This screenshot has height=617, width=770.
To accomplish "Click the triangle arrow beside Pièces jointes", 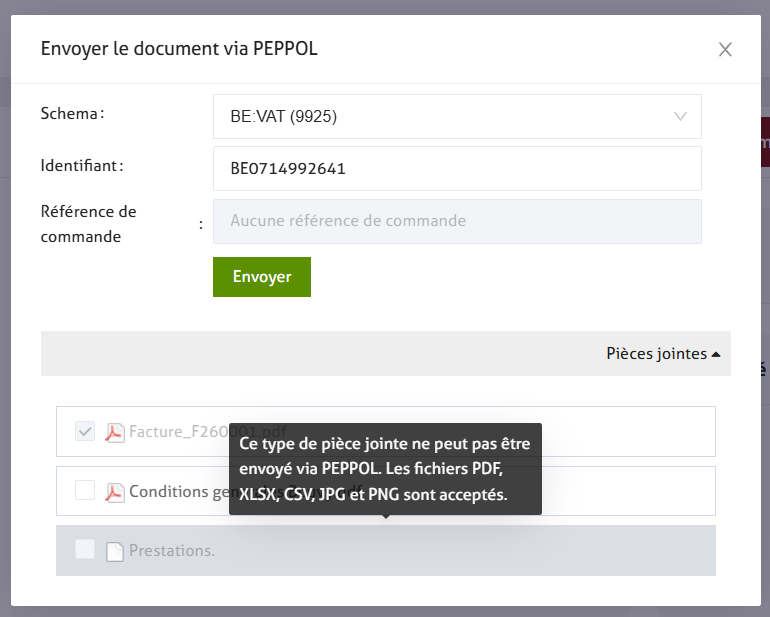I will point(716,354).
